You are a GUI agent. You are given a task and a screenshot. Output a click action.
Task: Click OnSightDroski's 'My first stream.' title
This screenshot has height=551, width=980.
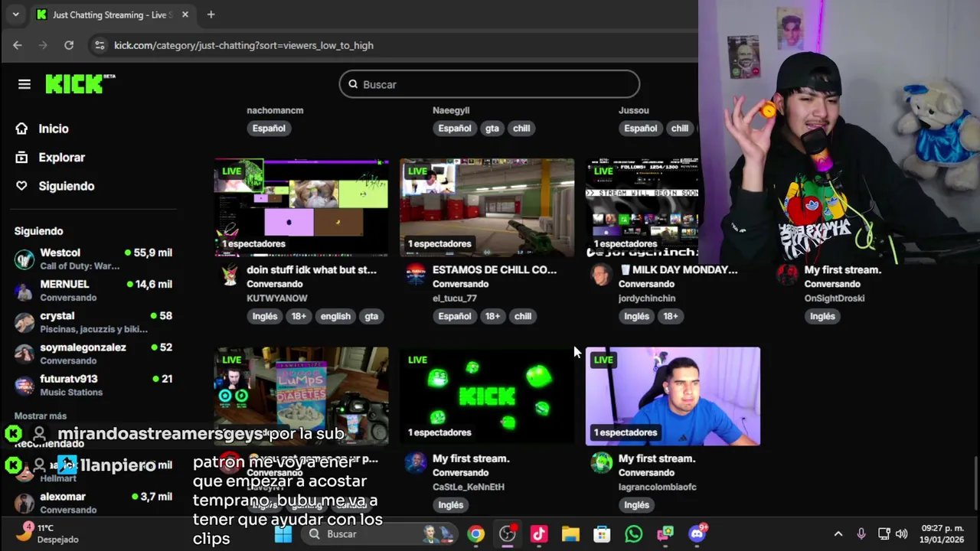click(x=843, y=269)
